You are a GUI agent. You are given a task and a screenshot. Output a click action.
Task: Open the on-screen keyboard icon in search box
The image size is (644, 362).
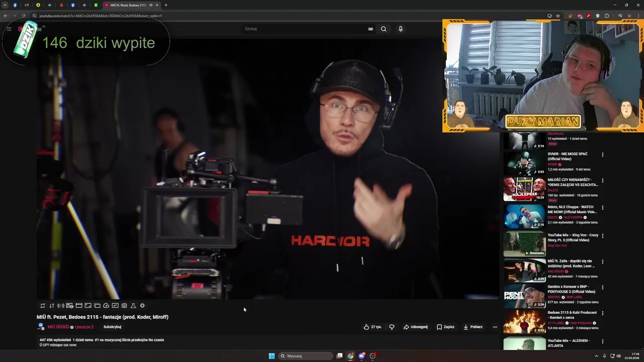[371, 29]
